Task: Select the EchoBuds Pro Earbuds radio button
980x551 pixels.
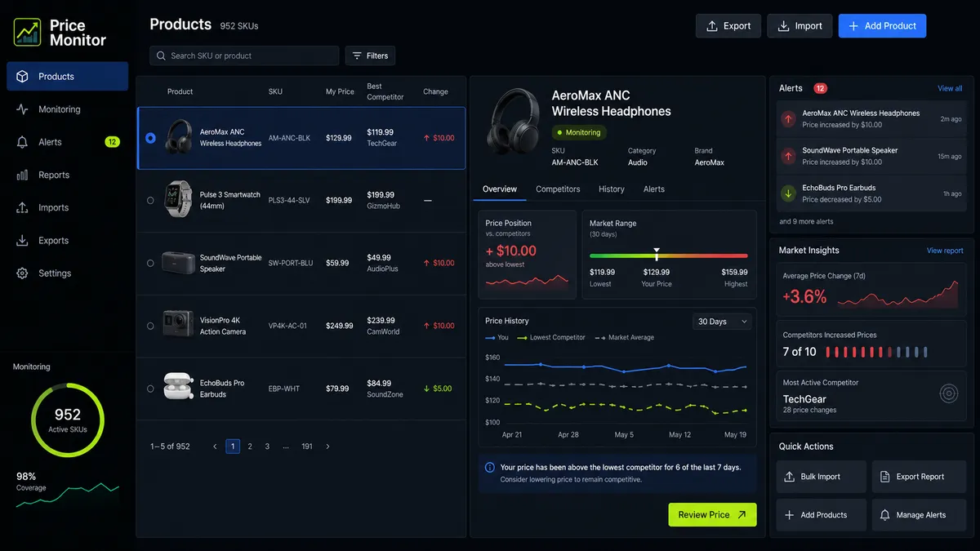Action: coord(150,389)
